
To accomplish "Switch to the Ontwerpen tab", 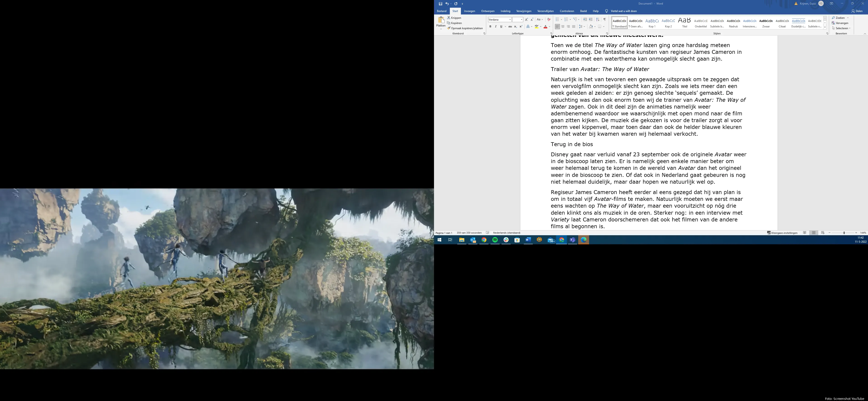I will (488, 11).
